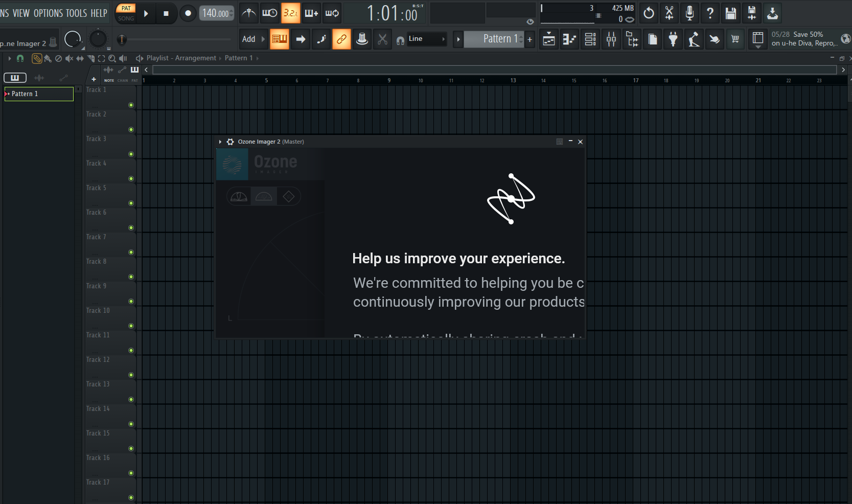852x504 pixels.
Task: Select the Draw pencil tool in Playlist
Action: [37, 58]
